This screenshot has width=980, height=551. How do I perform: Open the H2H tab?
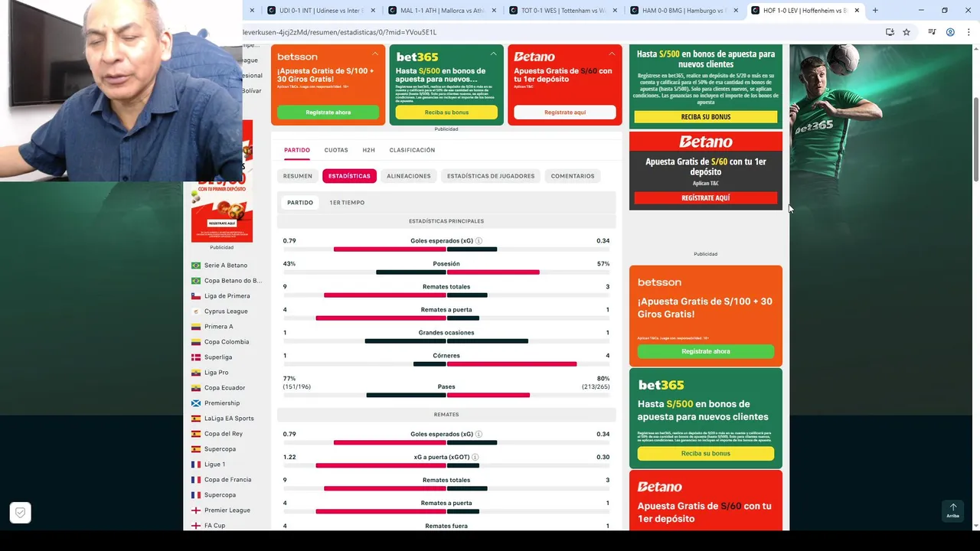pyautogui.click(x=369, y=150)
